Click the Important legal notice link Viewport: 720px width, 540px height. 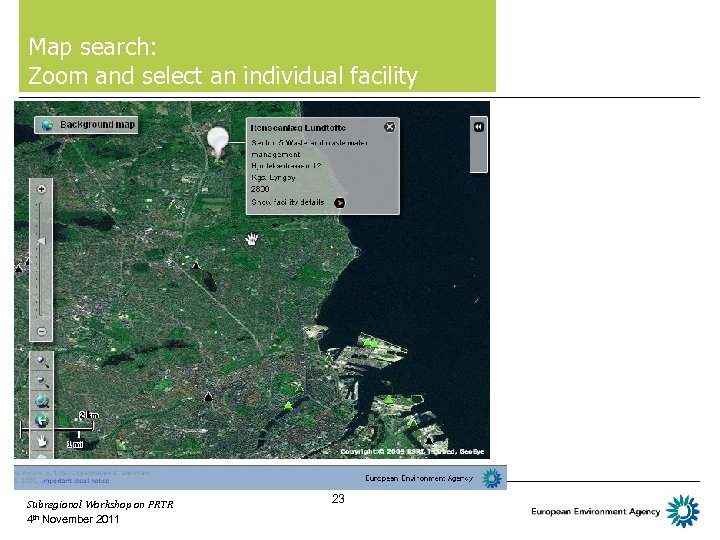click(x=75, y=481)
